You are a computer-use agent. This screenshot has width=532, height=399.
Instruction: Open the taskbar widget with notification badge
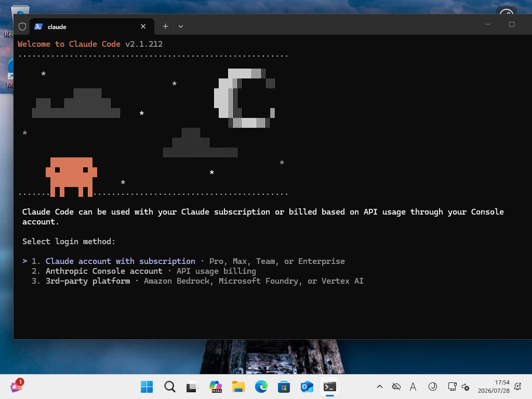[x=16, y=386]
